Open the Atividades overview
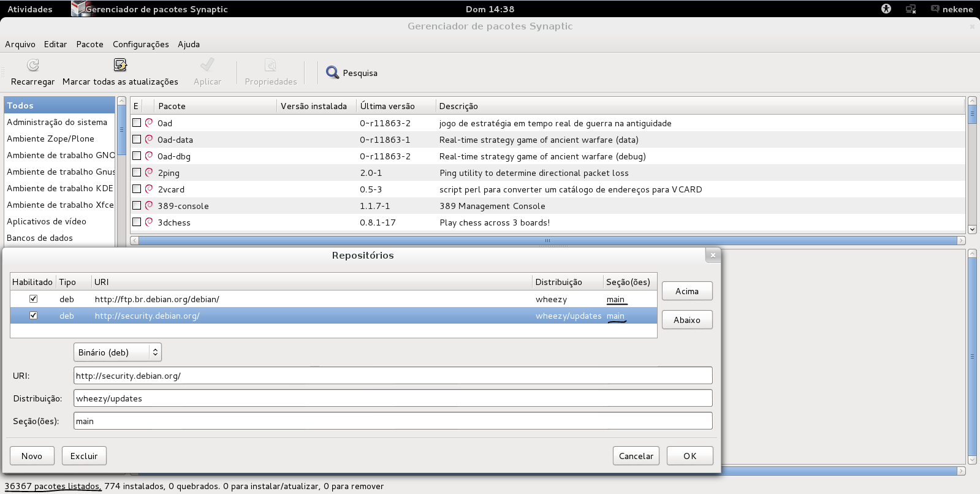This screenshot has width=980, height=494. (x=30, y=9)
